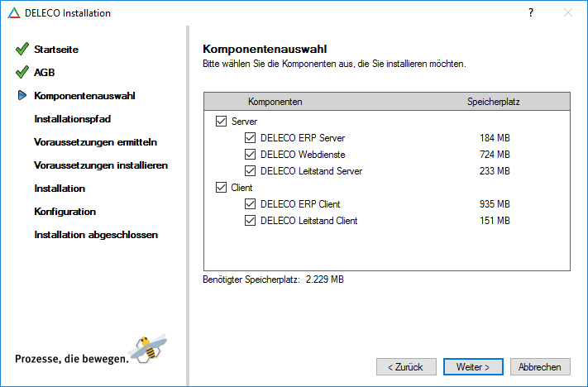Viewport: 588px width, 387px height.
Task: Close the DELECO Installation window
Action: [x=568, y=13]
